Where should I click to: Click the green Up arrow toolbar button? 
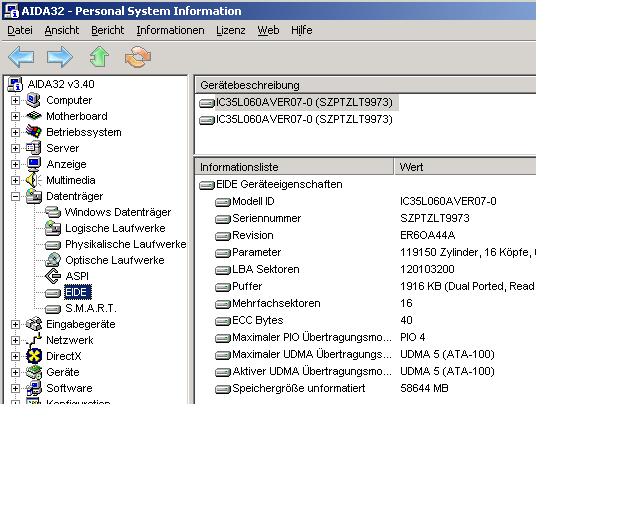click(99, 57)
